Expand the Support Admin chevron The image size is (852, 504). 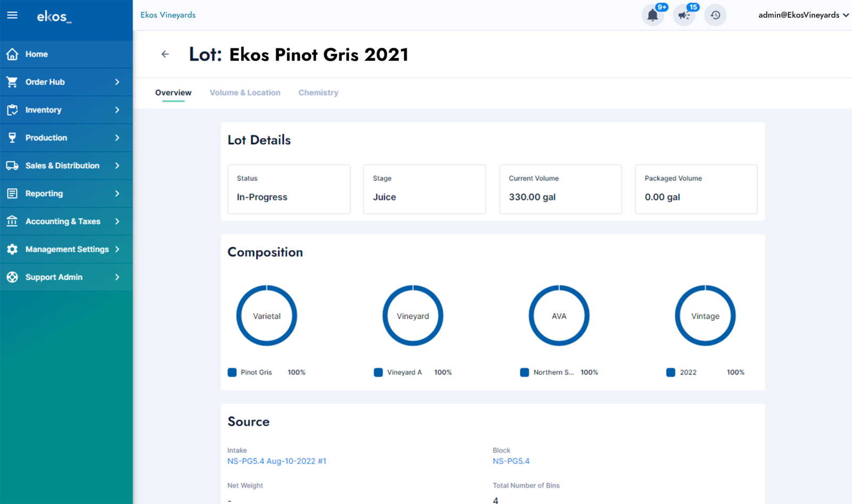(x=117, y=277)
